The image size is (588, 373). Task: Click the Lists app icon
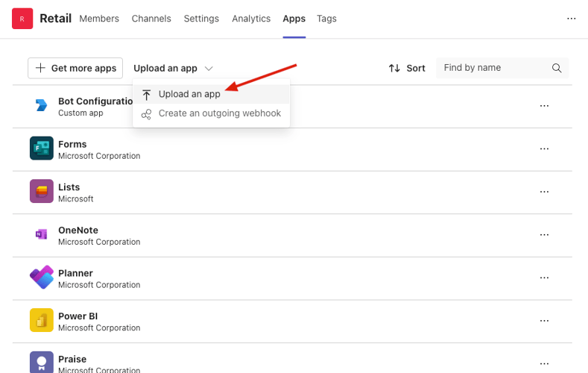tap(41, 192)
